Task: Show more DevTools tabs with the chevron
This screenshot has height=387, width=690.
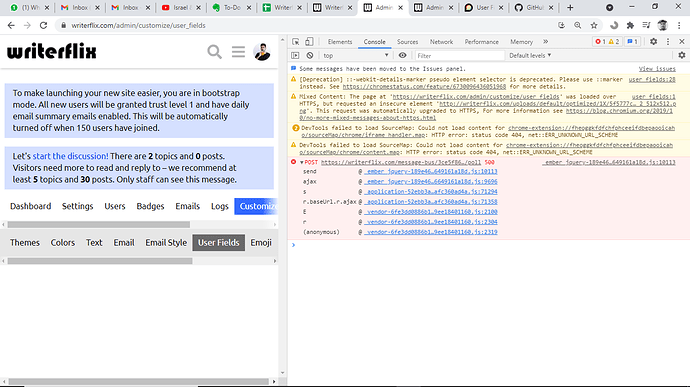Action: tap(546, 41)
